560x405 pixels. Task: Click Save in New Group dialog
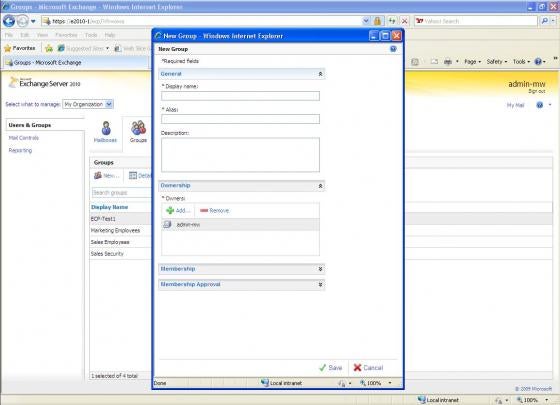click(x=331, y=368)
